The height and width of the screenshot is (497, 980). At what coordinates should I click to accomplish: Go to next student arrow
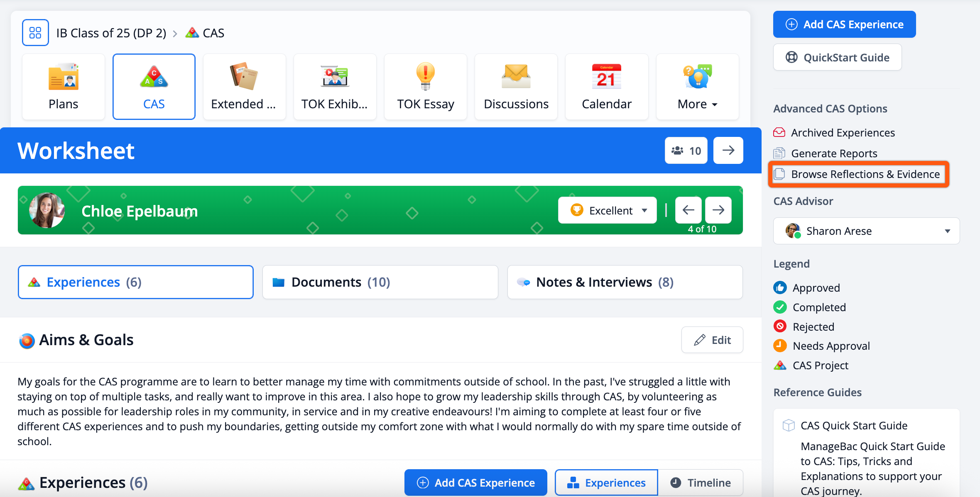718,210
